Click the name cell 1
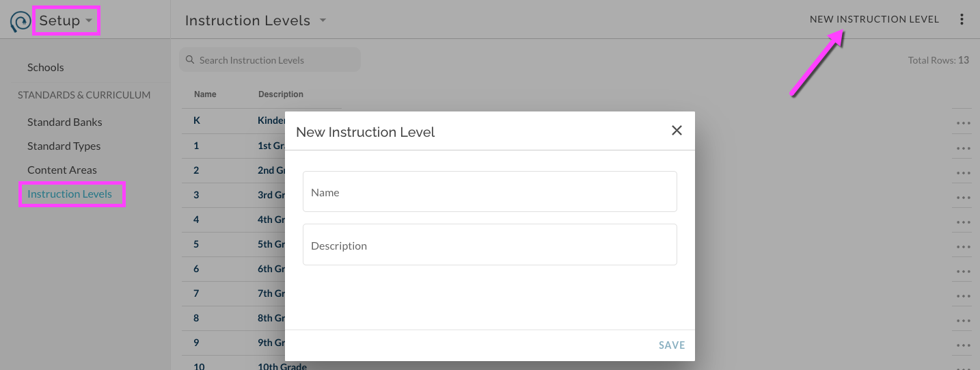The height and width of the screenshot is (370, 980). click(196, 146)
